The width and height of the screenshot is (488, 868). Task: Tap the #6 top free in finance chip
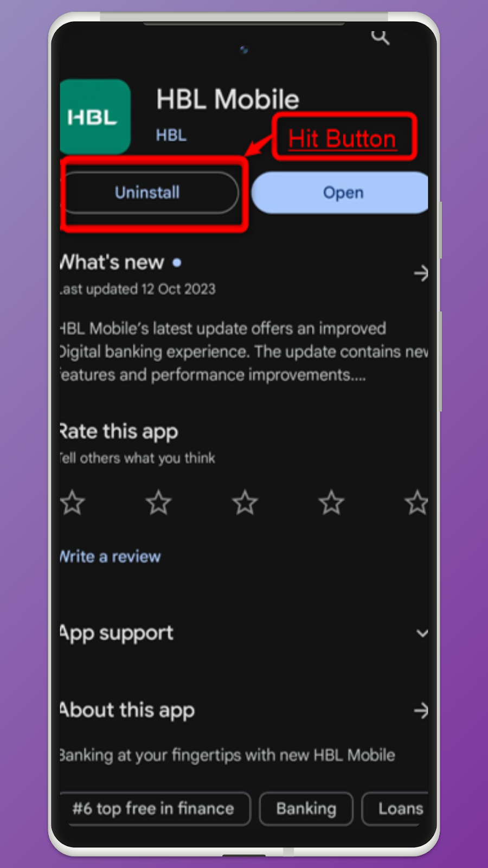point(155,808)
